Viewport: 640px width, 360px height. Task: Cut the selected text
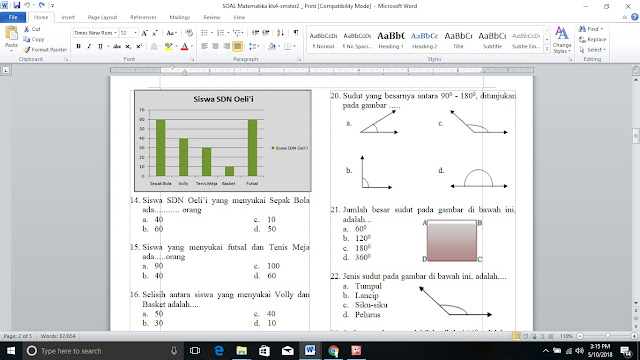point(32,29)
